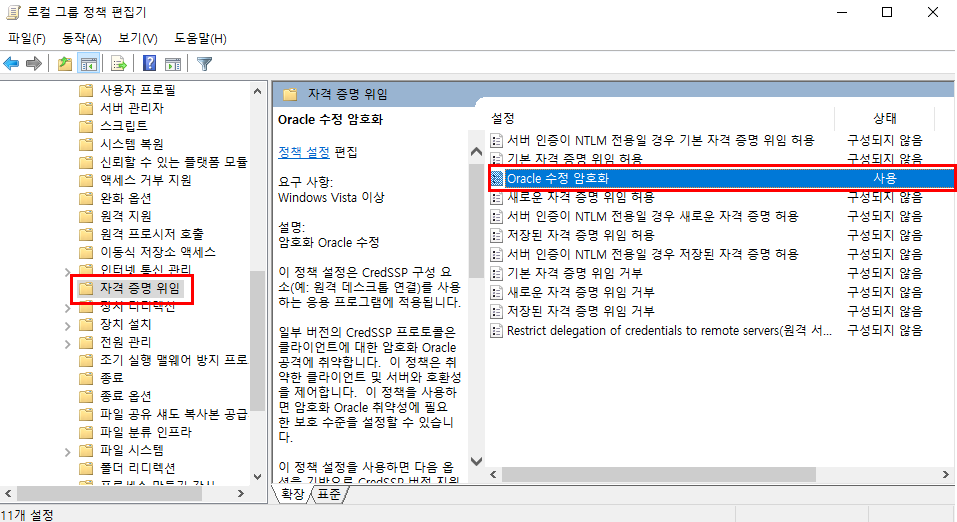Image resolution: width=957 pixels, height=522 pixels.
Task: Maximize the 로컬 그룹 정책 편집기 window
Action: pos(887,12)
